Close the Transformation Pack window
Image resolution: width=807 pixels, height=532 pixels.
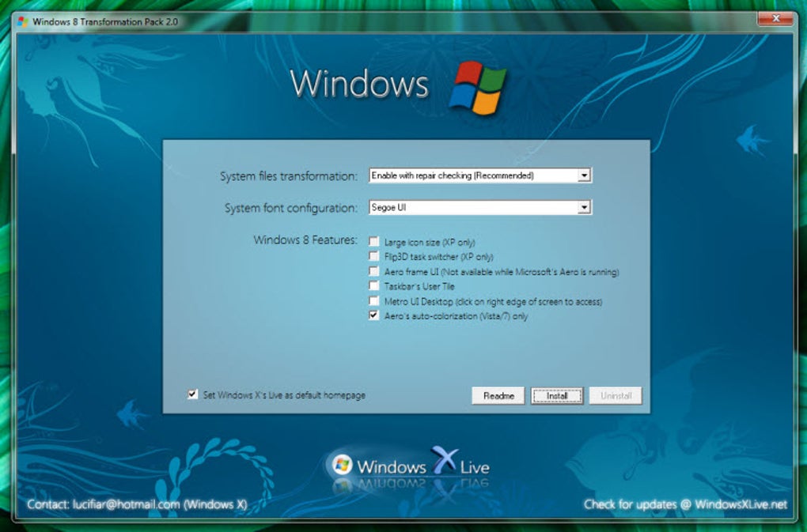[x=775, y=19]
